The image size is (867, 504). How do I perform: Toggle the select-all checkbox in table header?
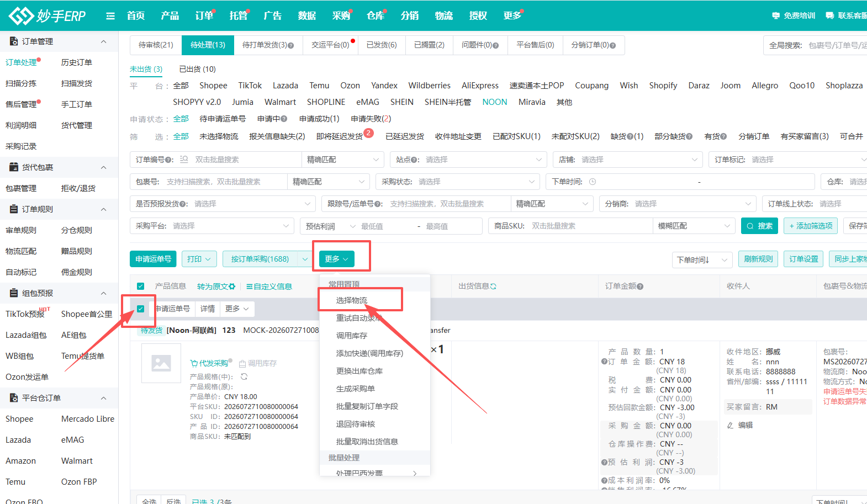click(x=141, y=286)
